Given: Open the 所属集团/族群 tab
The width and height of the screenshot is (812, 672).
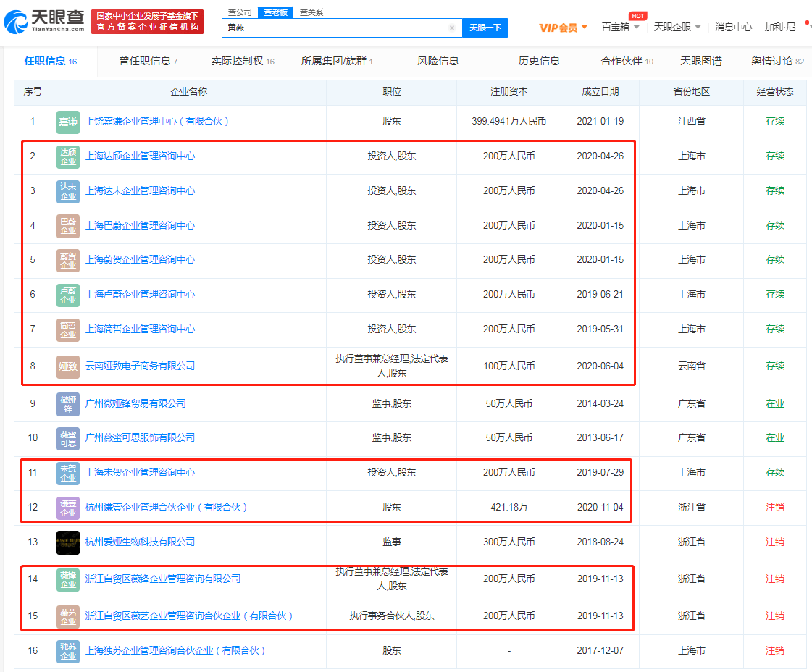Looking at the screenshot, I should tap(337, 62).
